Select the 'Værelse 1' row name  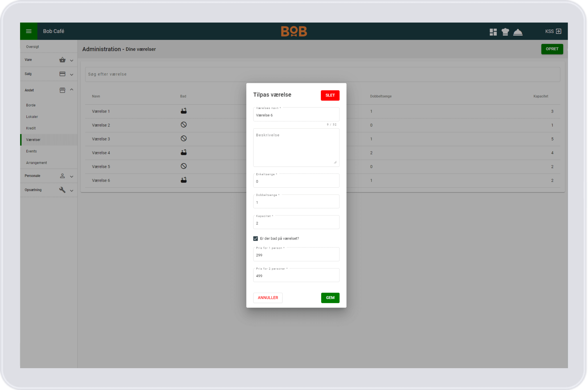pyautogui.click(x=101, y=111)
